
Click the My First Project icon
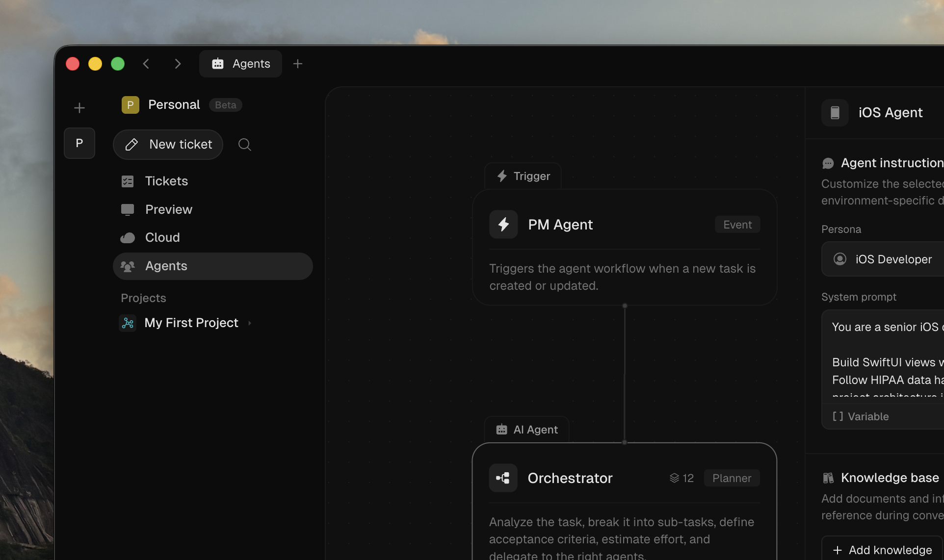point(128,323)
